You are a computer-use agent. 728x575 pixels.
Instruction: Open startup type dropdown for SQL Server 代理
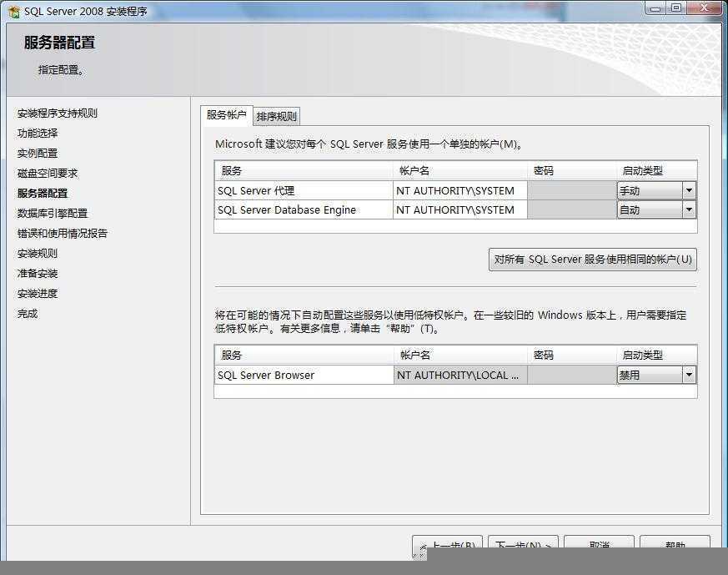689,190
